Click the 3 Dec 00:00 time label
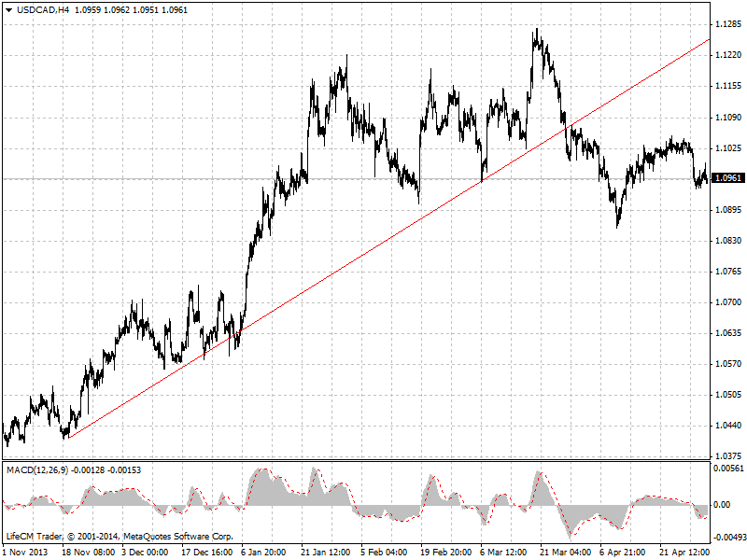747x560 pixels. 144,552
